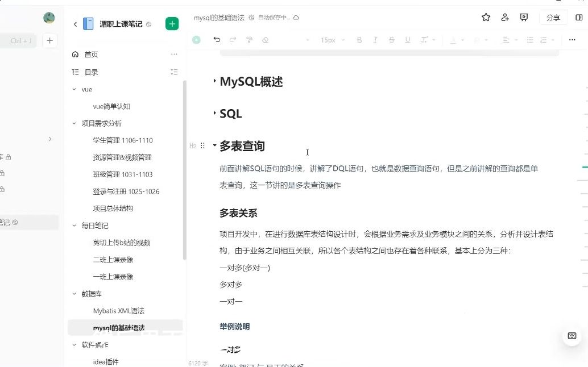Expand the 软件操作 tree section
Screen dimensions: 588x367
73,344
